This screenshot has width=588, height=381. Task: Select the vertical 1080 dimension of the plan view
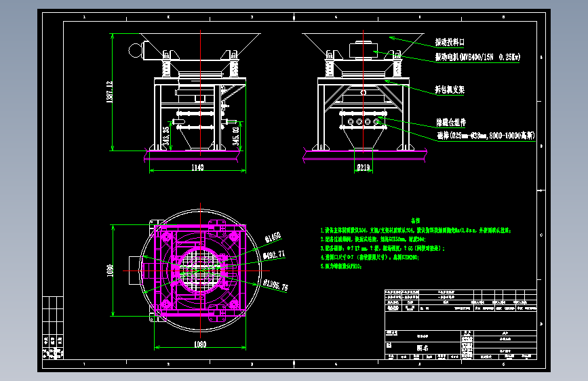[110, 270]
